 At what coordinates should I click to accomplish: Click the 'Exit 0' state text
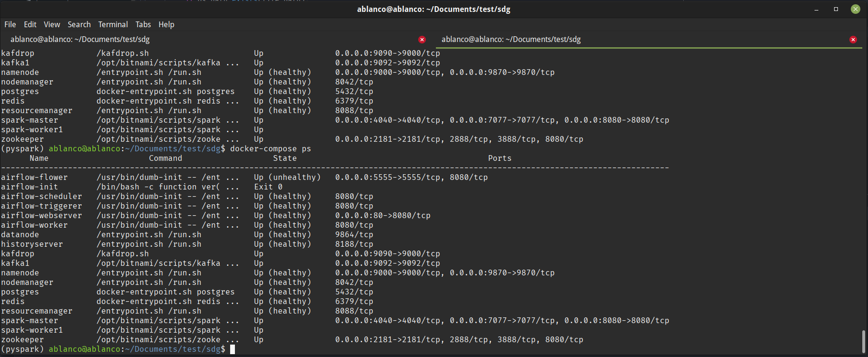pyautogui.click(x=268, y=187)
